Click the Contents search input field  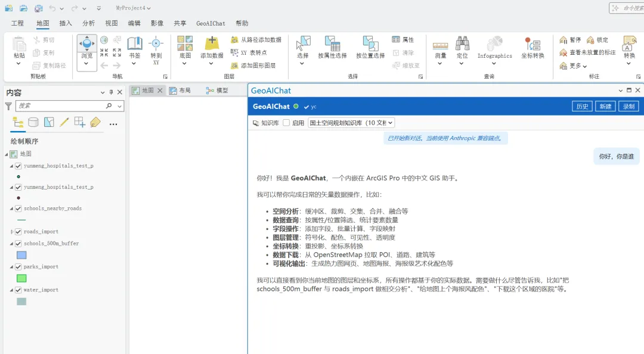coord(61,106)
